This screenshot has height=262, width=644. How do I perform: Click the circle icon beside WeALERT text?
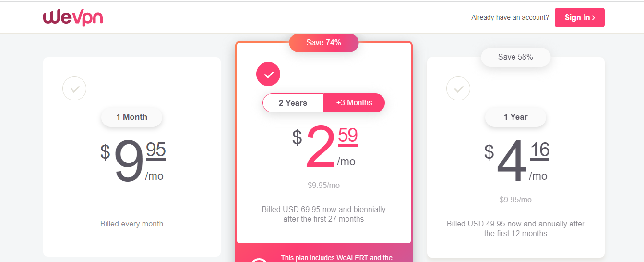click(x=259, y=260)
